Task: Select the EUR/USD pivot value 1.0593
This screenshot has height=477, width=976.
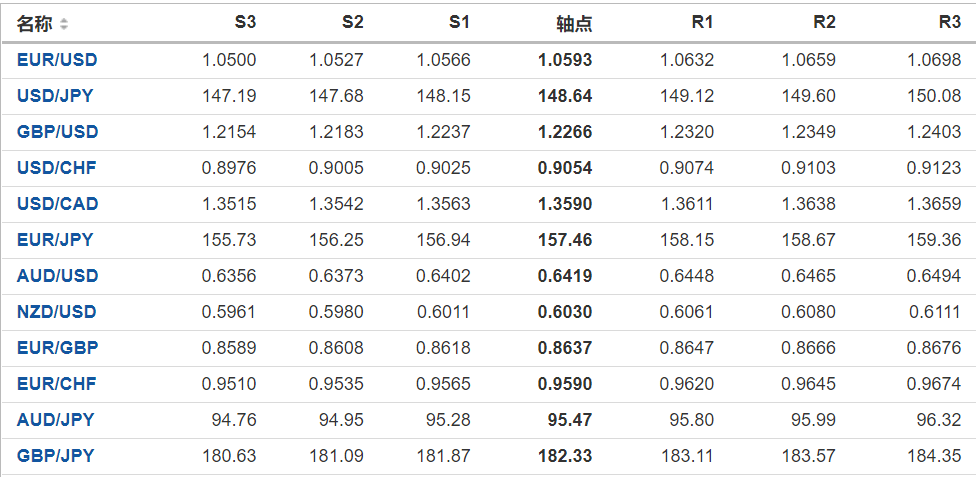Action: (x=565, y=60)
